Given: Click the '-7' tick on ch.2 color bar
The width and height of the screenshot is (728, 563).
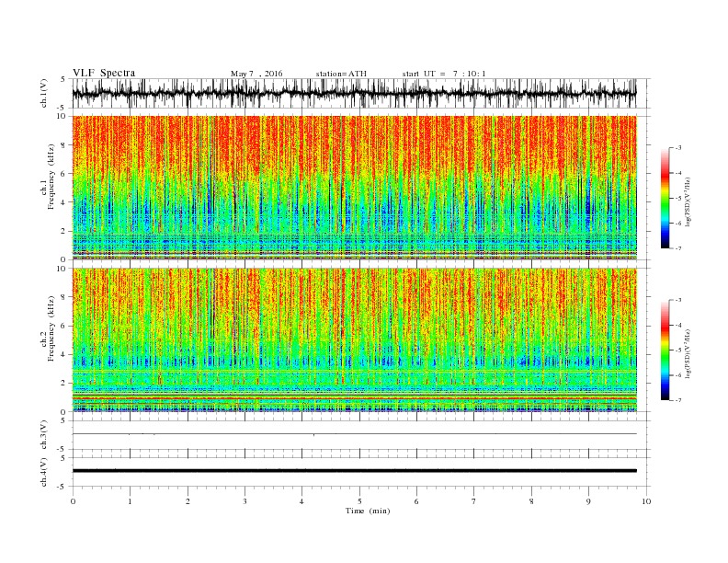Looking at the screenshot, I should (x=678, y=400).
